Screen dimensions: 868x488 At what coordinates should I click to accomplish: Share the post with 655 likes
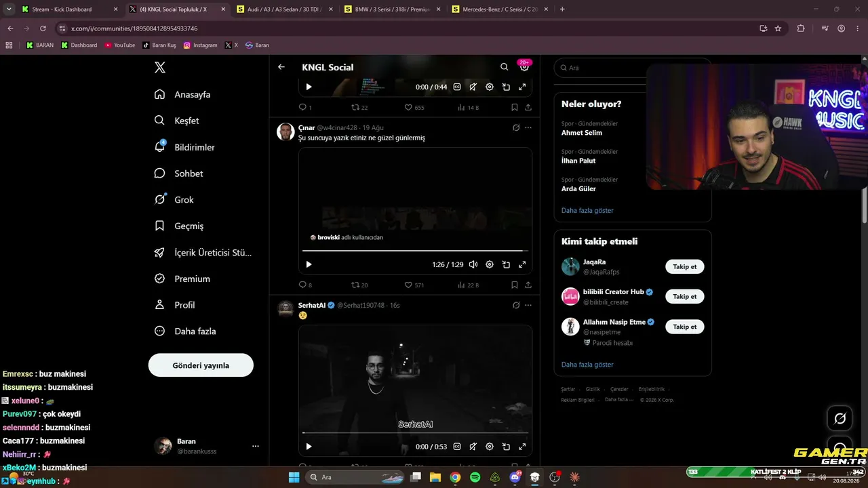point(528,107)
